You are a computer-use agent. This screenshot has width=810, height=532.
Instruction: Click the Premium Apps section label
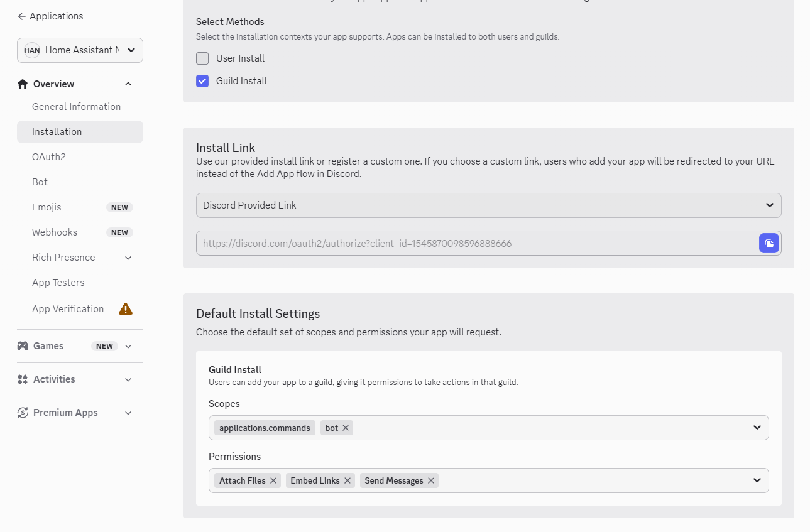tap(65, 413)
